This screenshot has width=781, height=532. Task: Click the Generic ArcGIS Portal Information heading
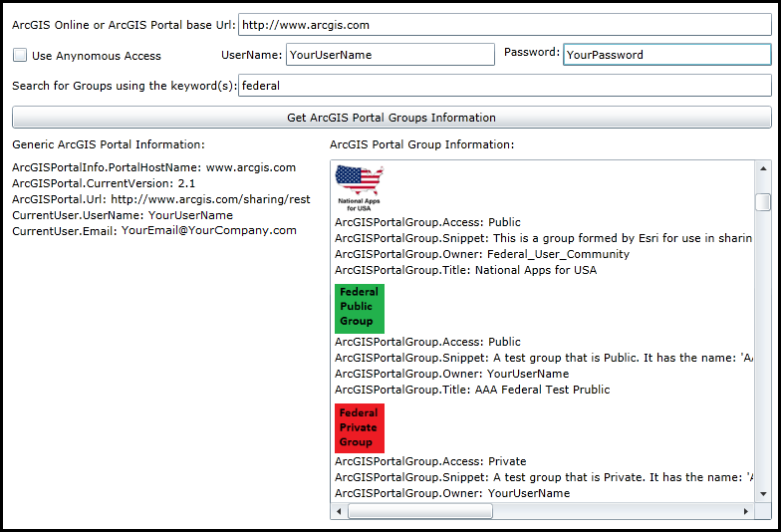(x=109, y=145)
